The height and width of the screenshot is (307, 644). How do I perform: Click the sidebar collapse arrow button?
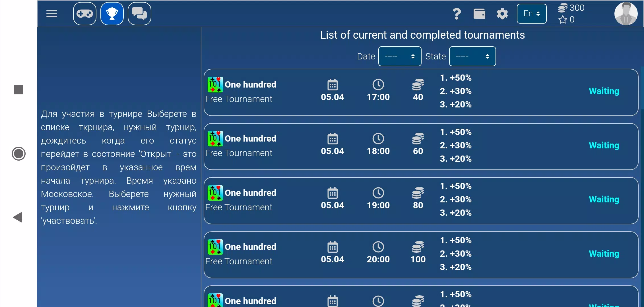pyautogui.click(x=18, y=217)
